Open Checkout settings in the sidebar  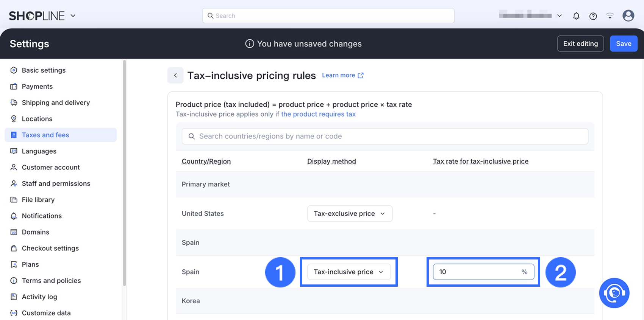tap(50, 248)
